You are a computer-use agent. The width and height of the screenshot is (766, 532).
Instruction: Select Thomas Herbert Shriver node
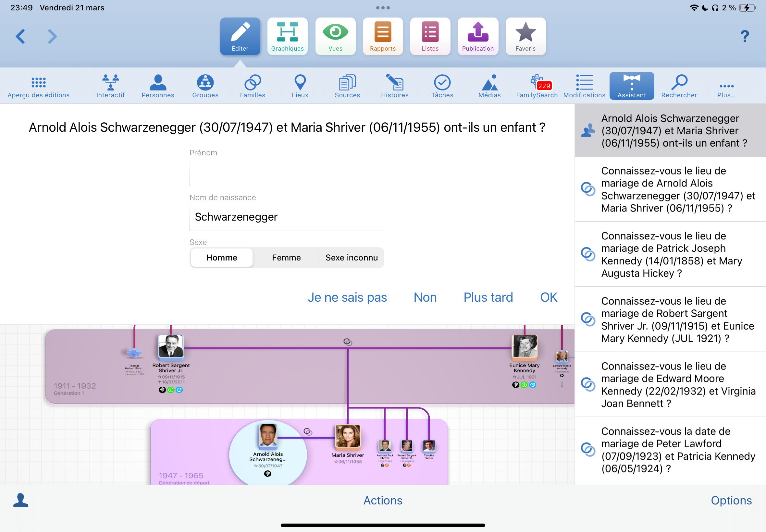pos(134,353)
